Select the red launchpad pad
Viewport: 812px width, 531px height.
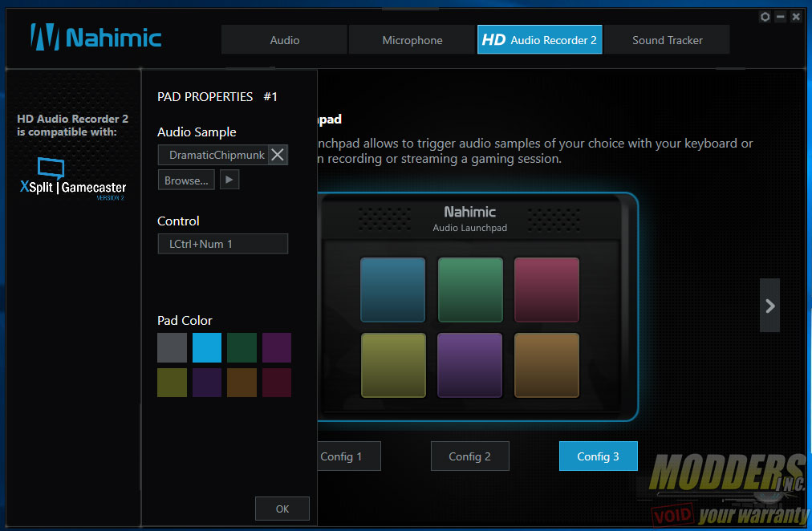pos(547,290)
